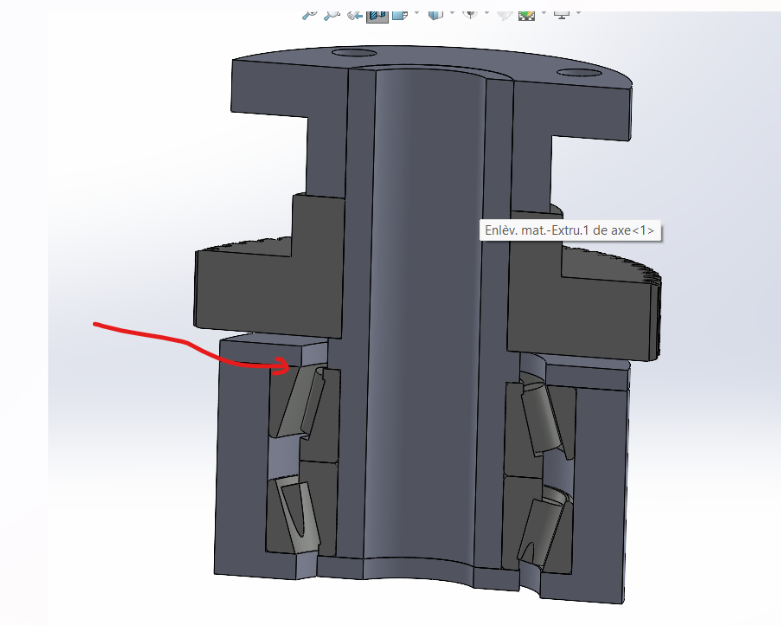The width and height of the screenshot is (781, 626).
Task: Expand the Apply Scene dropdown arrow
Action: point(544,13)
